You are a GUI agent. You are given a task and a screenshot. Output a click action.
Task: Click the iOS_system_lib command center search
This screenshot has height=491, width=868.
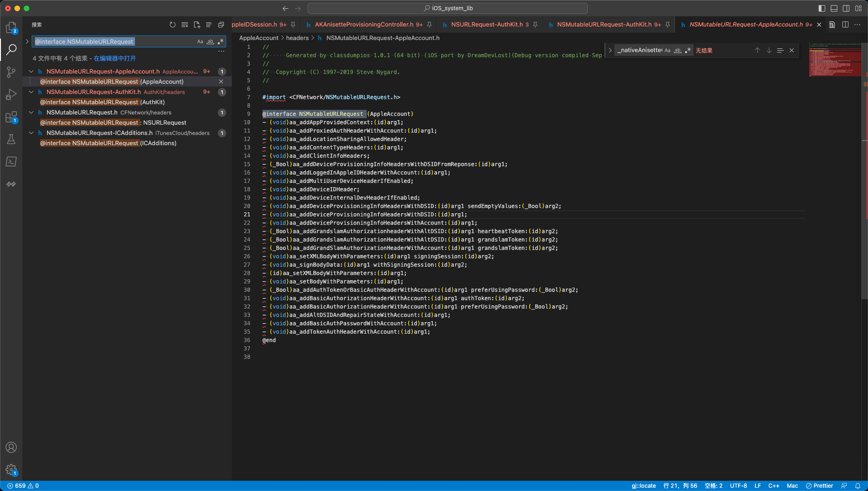pos(447,8)
